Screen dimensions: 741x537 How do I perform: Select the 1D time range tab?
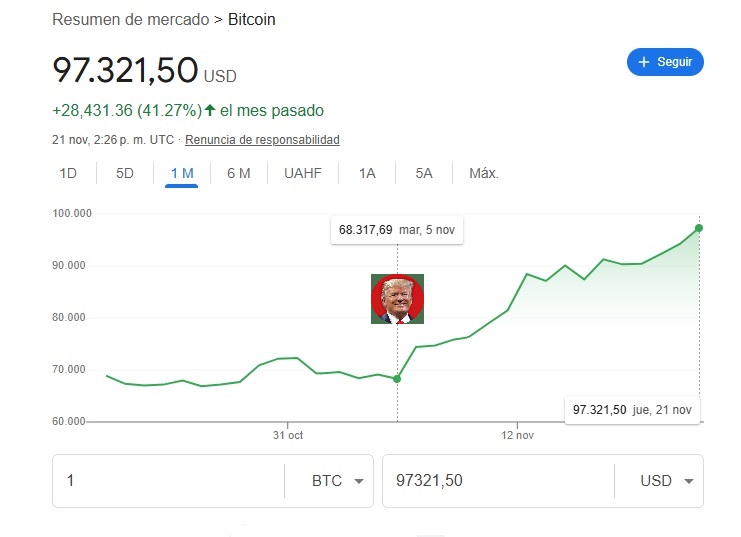pyautogui.click(x=68, y=173)
